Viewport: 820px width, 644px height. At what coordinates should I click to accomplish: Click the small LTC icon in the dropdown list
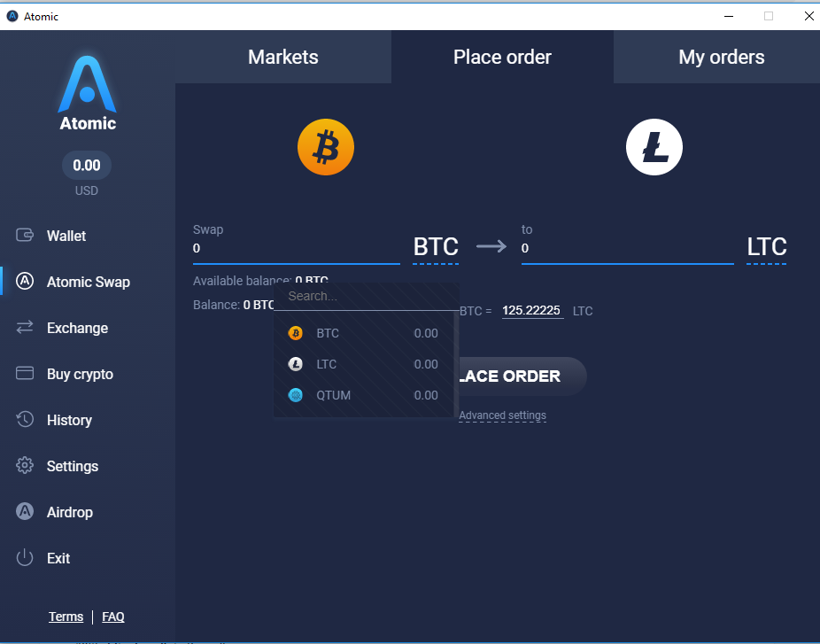coord(296,363)
